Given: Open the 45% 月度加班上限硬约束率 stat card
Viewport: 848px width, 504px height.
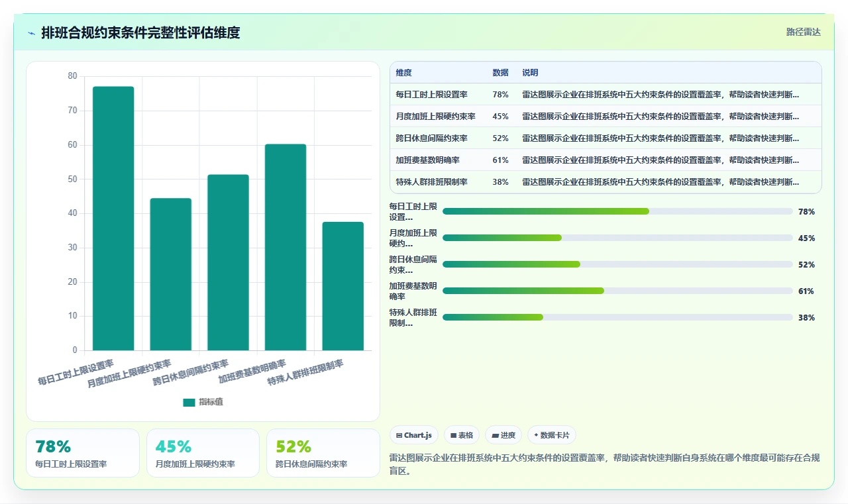Looking at the screenshot, I should coord(203,453).
